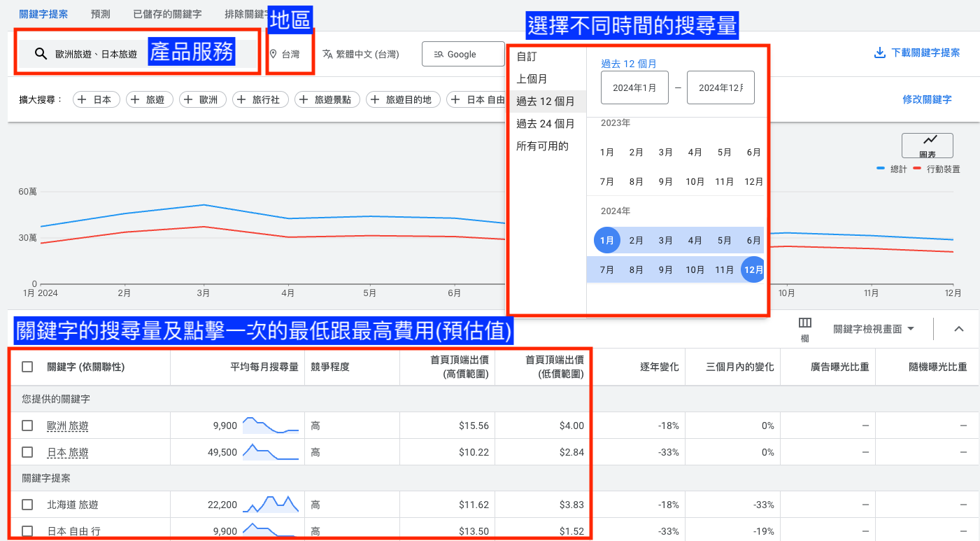Click the search magnifier icon in keyword box
Image resolution: width=980 pixels, height=541 pixels.
coord(41,54)
